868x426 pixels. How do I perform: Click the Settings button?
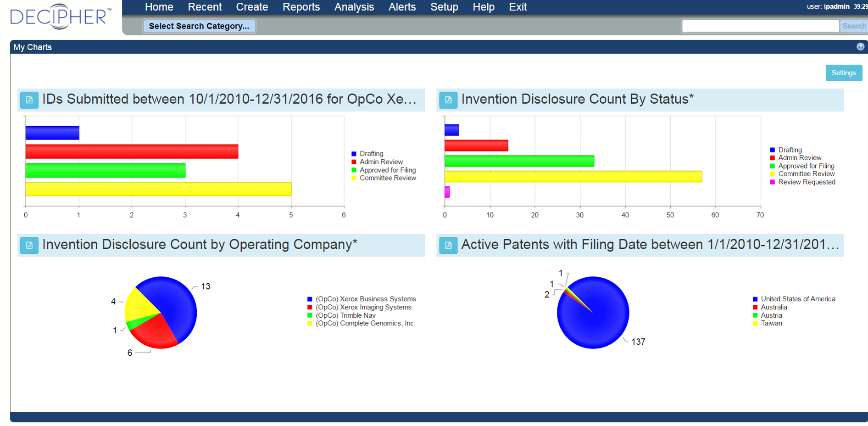[844, 73]
